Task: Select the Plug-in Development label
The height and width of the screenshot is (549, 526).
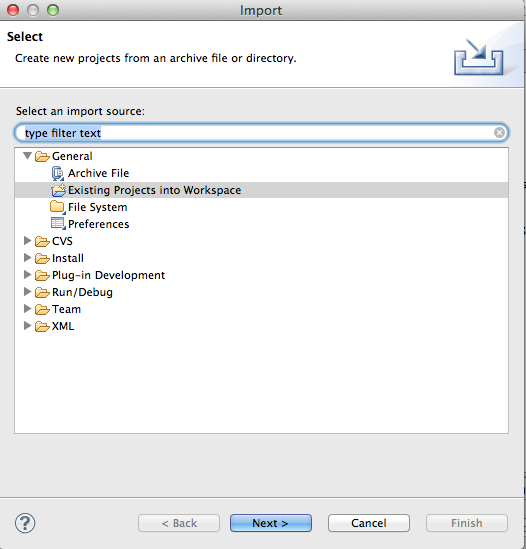Action: [x=108, y=275]
